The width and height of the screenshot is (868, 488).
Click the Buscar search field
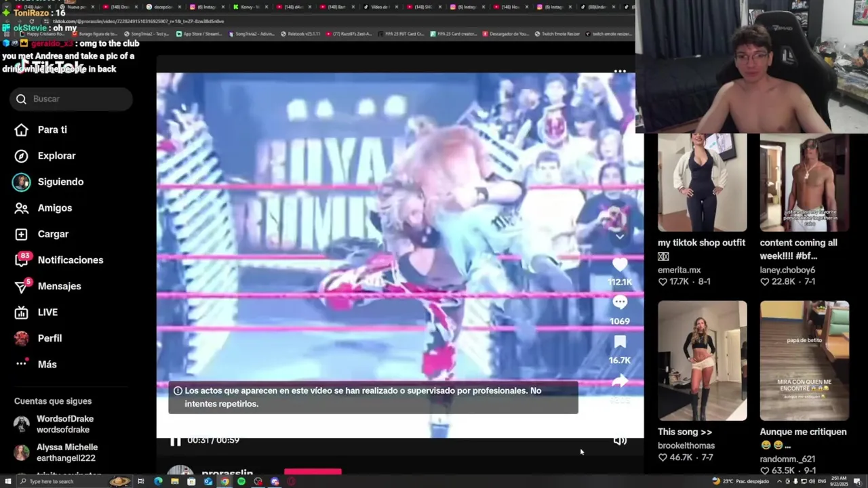(x=71, y=99)
